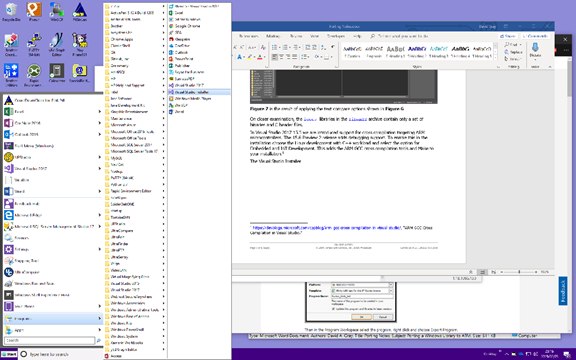Image resolution: width=576 pixels, height=360 pixels.
Task: Click the Dictate microphone icon in Word
Action: coord(535,48)
